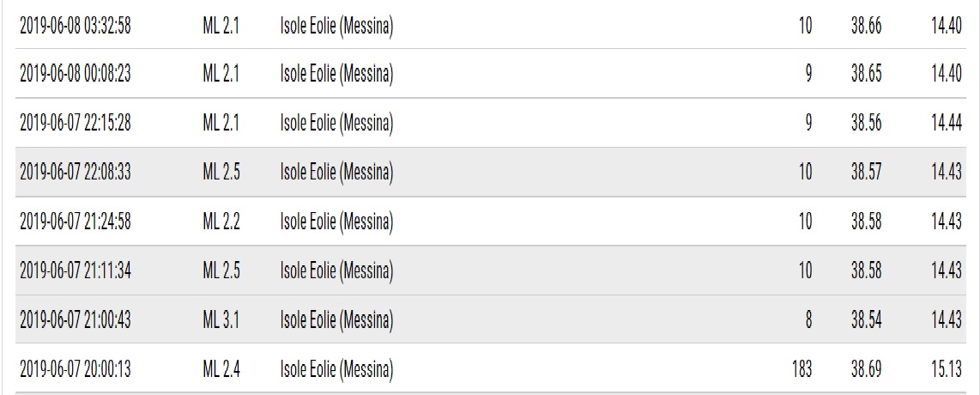The height and width of the screenshot is (395, 980).
Task: Select the 2019-06-07 21:11:34 event timestamp
Action: (76, 271)
